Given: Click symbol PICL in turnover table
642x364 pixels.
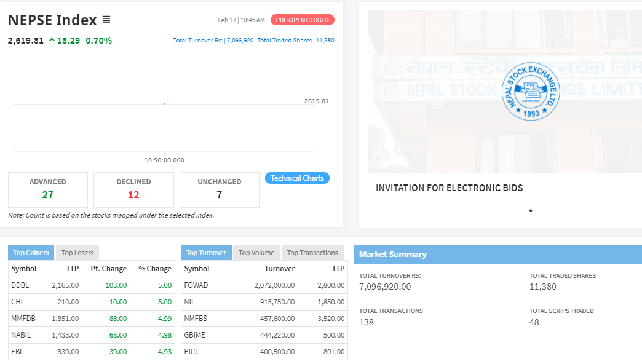Looking at the screenshot, I should pyautogui.click(x=191, y=351).
